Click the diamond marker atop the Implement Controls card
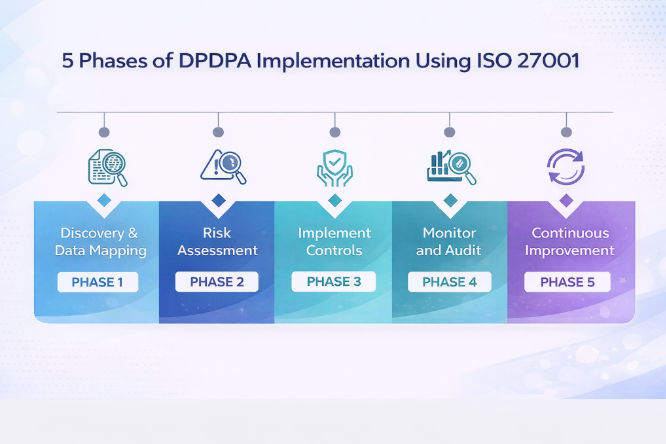This screenshot has height=444, width=666. (335, 200)
